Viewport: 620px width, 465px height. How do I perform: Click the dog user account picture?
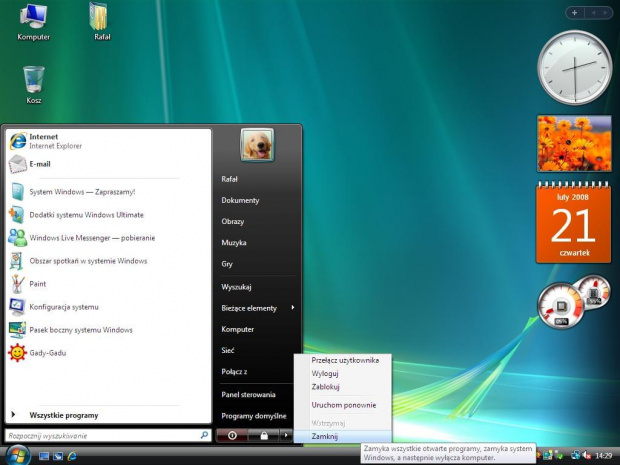(x=257, y=145)
